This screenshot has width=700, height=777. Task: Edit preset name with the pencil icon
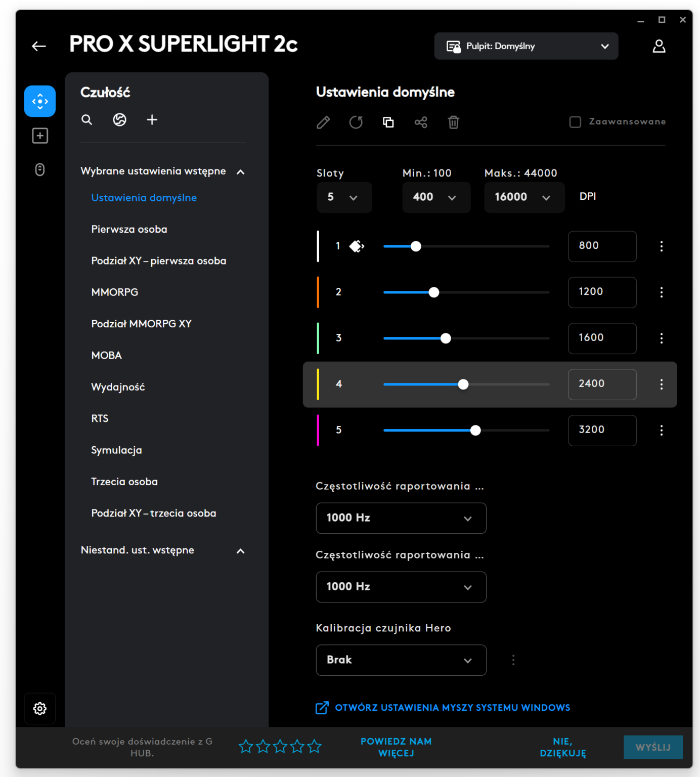pyautogui.click(x=323, y=122)
